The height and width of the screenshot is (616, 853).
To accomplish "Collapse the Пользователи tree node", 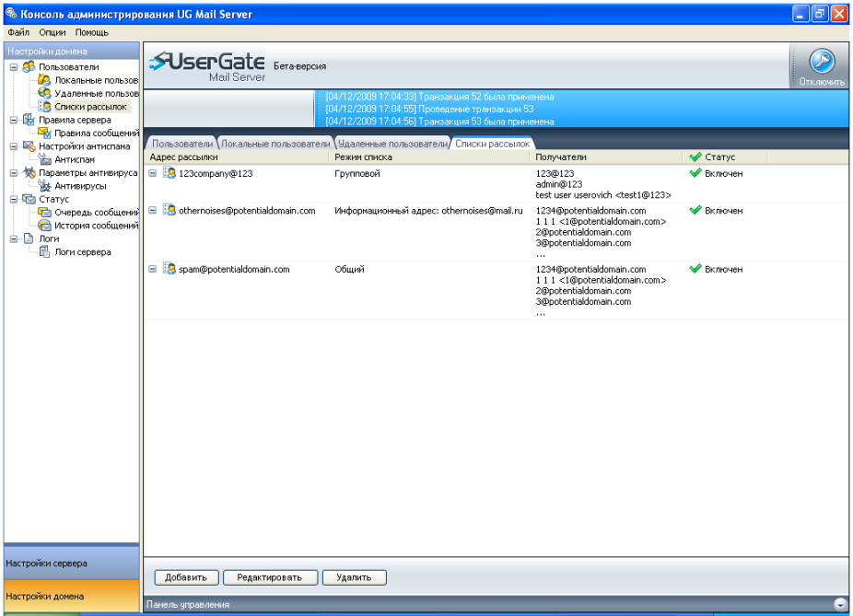I will 14,67.
